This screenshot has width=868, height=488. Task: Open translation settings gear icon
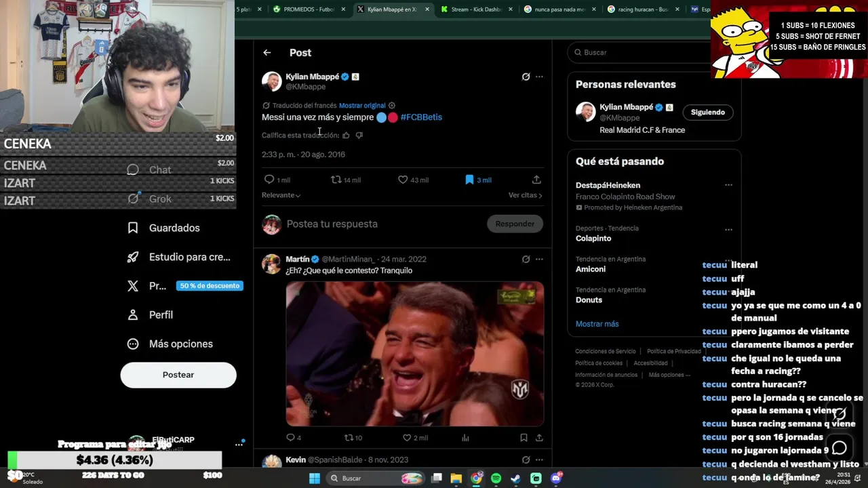coord(392,106)
